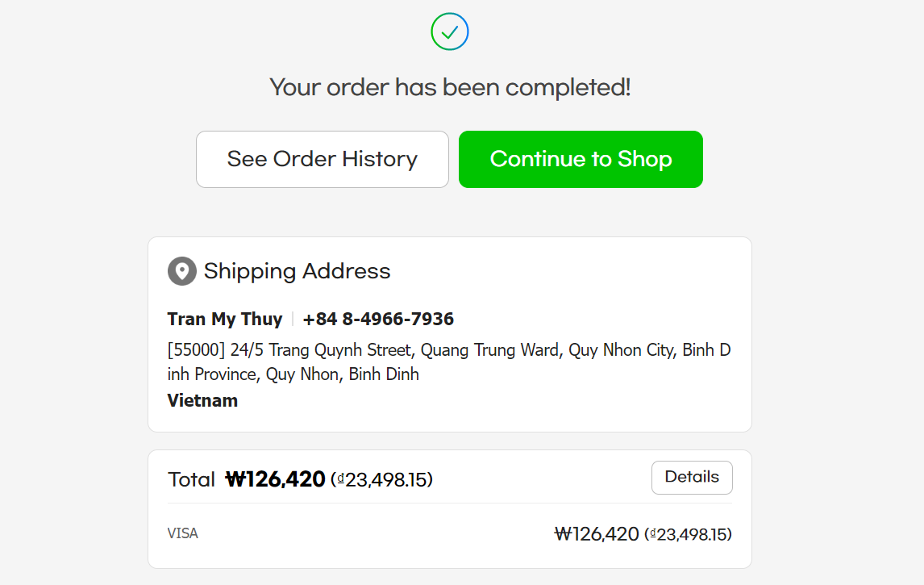Click the divider between name and phone
The height and width of the screenshot is (585, 924).
click(x=293, y=319)
